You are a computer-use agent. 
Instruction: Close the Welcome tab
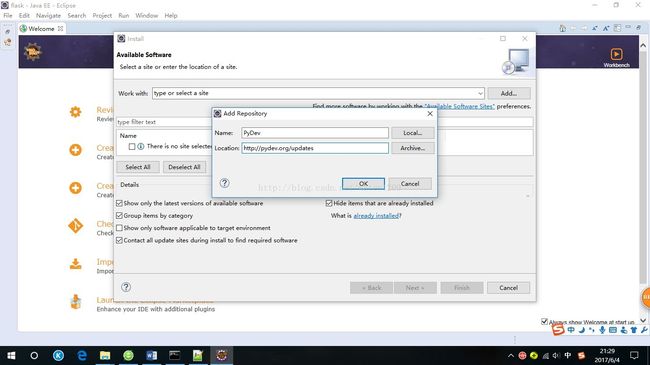[x=61, y=28]
